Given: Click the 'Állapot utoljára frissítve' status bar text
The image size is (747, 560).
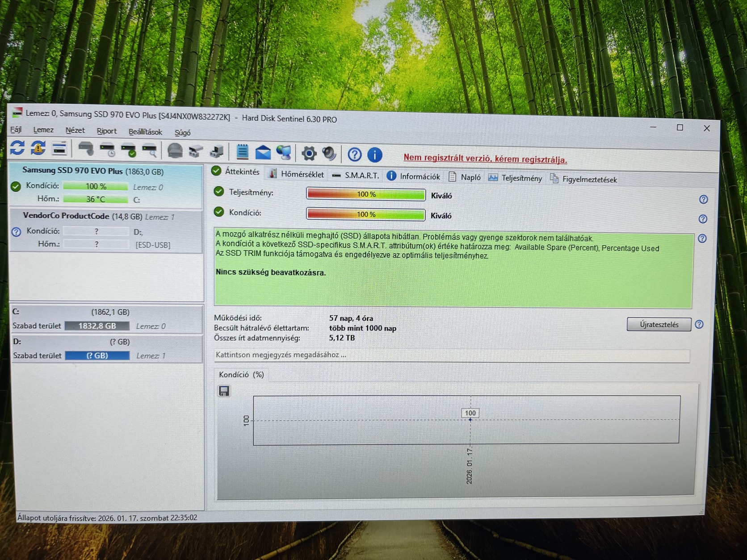Looking at the screenshot, I should tap(107, 518).
